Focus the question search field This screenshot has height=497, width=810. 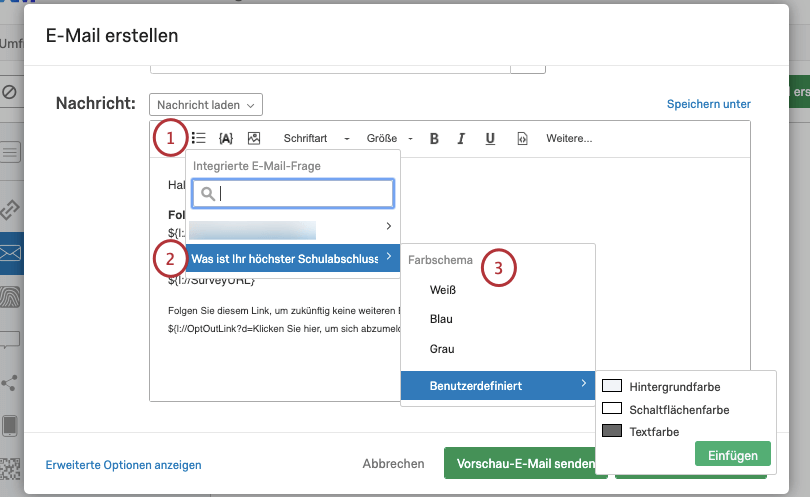[x=293, y=194]
